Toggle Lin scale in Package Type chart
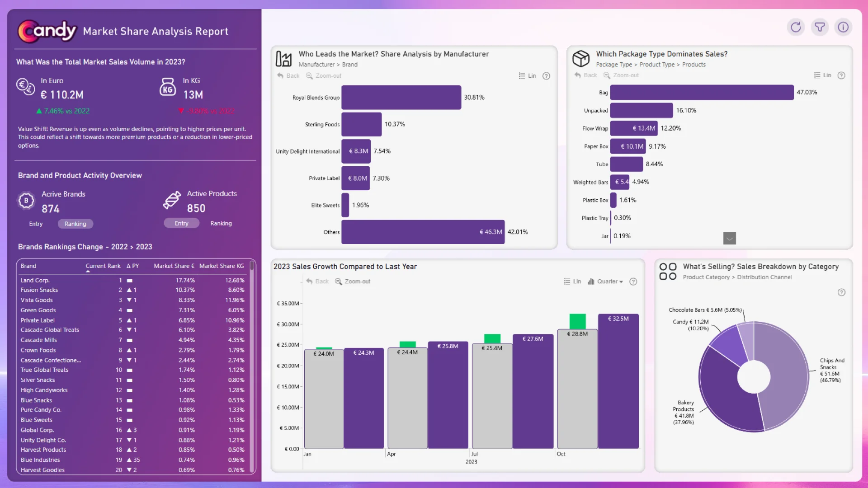Image resolution: width=868 pixels, height=488 pixels. (822, 75)
